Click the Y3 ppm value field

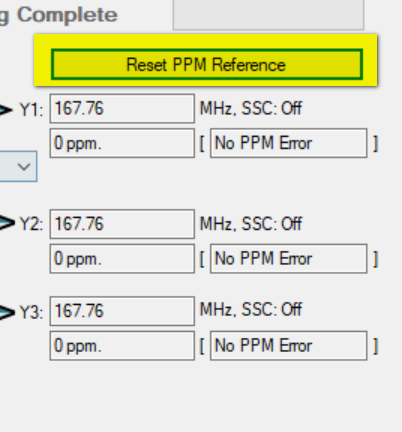point(122,346)
